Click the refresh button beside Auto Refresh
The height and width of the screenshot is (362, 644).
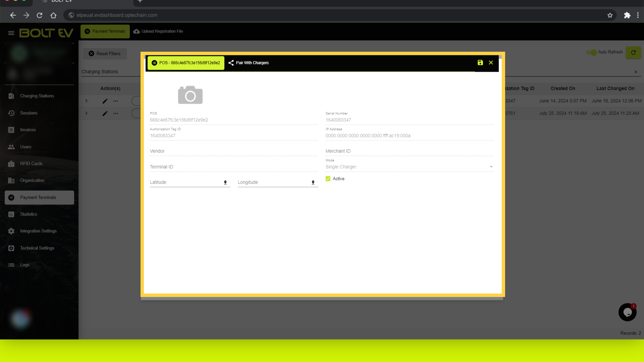click(x=633, y=52)
